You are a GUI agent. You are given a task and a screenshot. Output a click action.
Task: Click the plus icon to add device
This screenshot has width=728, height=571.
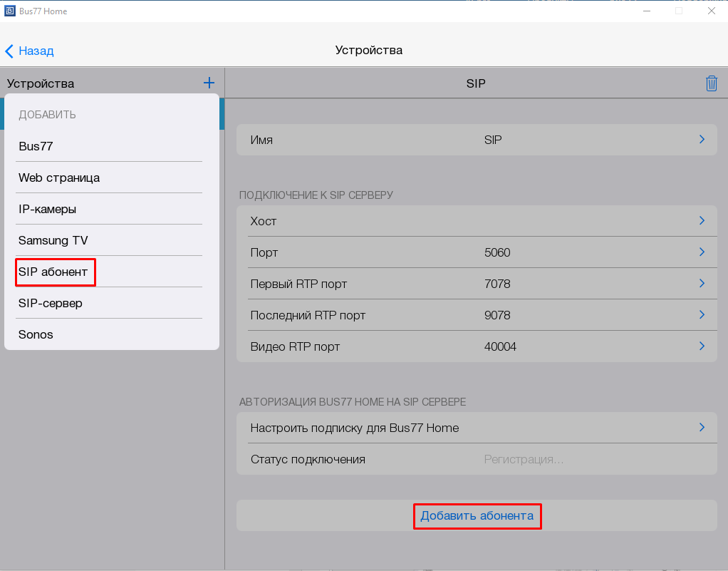click(x=209, y=83)
